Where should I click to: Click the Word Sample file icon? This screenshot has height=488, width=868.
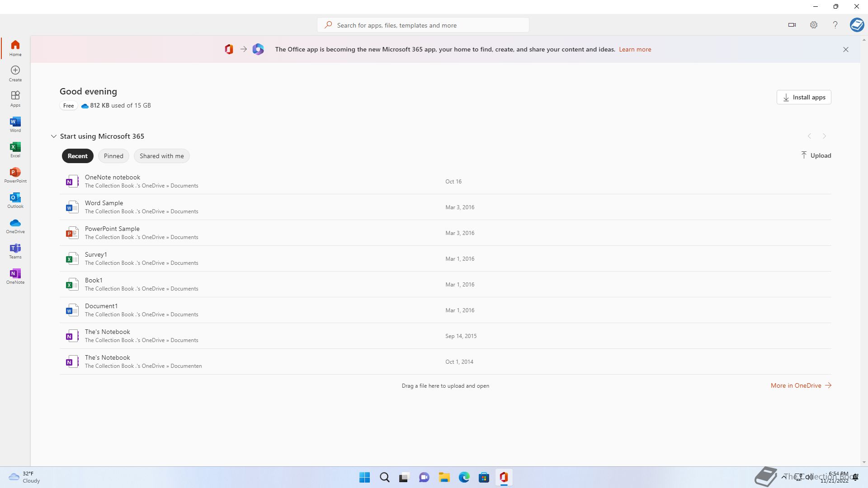tap(72, 207)
